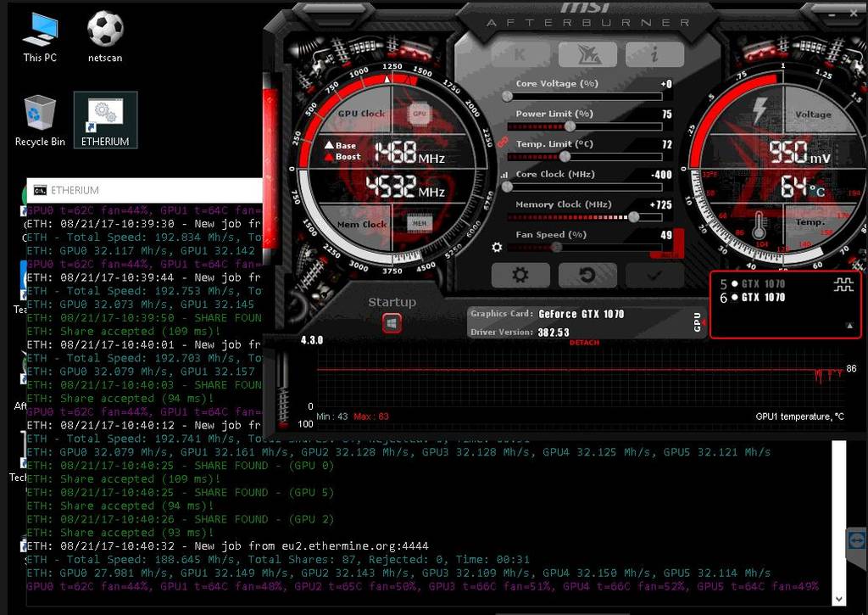Open the voltage/frequency curve icon beside Core Clock

coord(504,175)
